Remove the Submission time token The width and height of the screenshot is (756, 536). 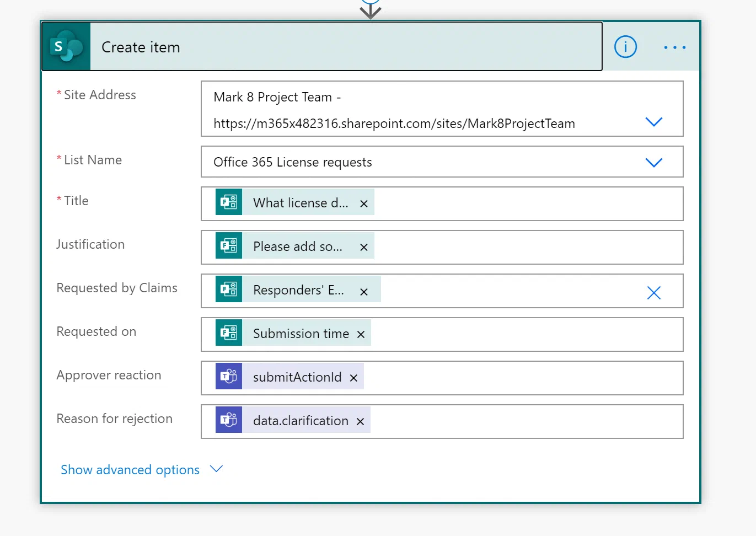(361, 334)
